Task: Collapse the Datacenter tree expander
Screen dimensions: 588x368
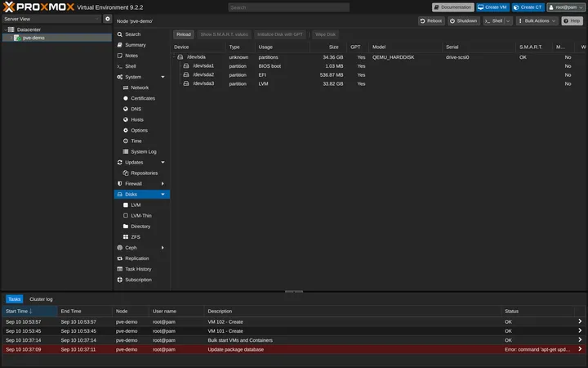Action: [x=5, y=29]
